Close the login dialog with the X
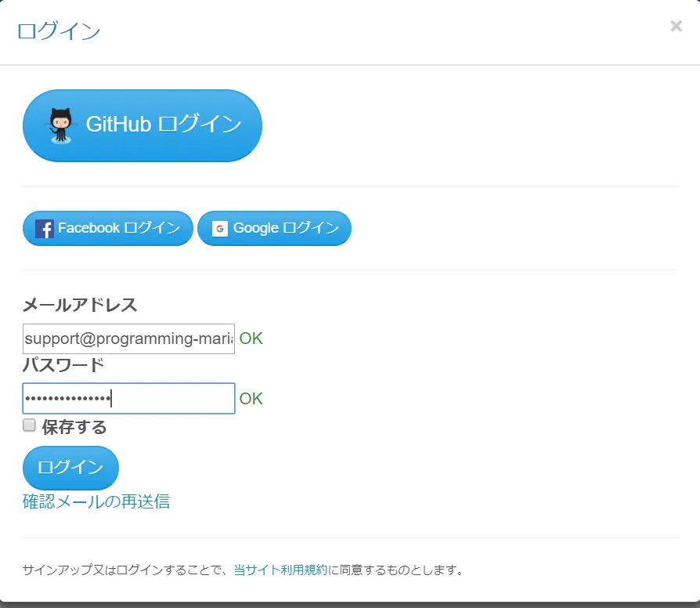Viewport: 700px width, 608px height. (x=676, y=26)
